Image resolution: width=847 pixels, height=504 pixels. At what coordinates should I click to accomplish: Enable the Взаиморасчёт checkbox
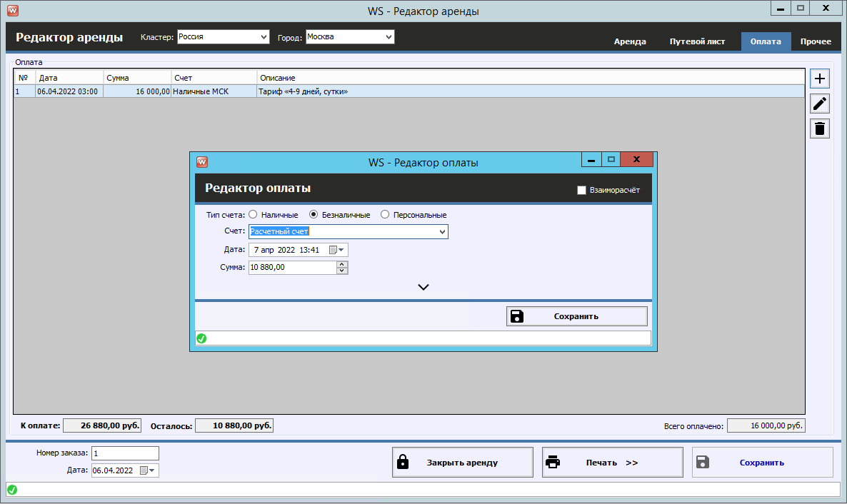pos(581,190)
